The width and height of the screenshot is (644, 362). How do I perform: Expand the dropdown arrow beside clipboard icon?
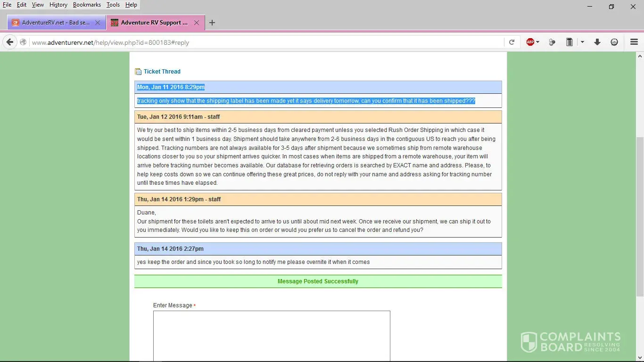(582, 42)
